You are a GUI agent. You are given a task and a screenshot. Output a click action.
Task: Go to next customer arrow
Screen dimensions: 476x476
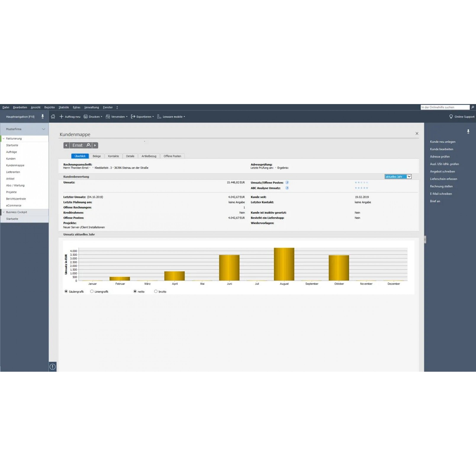coord(95,145)
